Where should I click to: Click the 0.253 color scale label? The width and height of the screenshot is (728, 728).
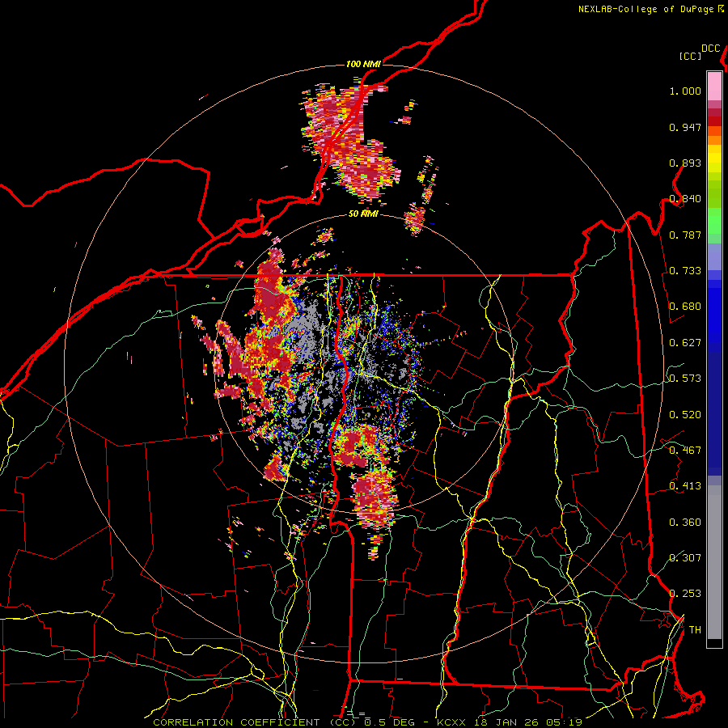(685, 594)
